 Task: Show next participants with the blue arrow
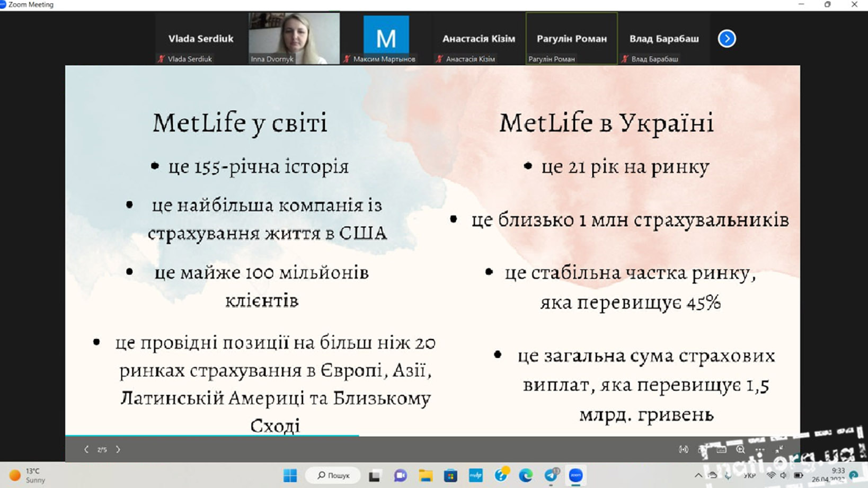point(727,39)
